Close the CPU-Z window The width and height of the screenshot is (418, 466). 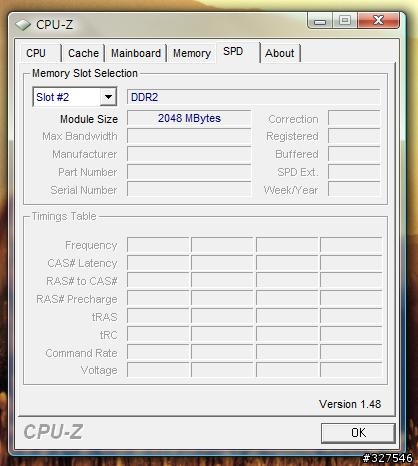tap(378, 21)
